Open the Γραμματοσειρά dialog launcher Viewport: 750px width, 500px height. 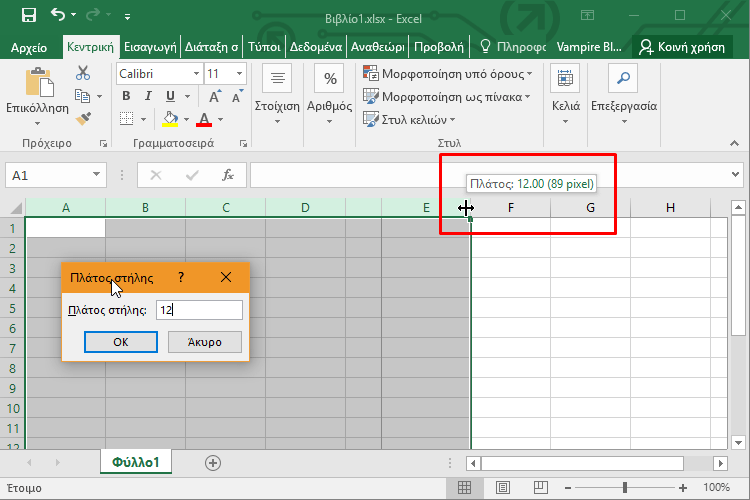(243, 143)
